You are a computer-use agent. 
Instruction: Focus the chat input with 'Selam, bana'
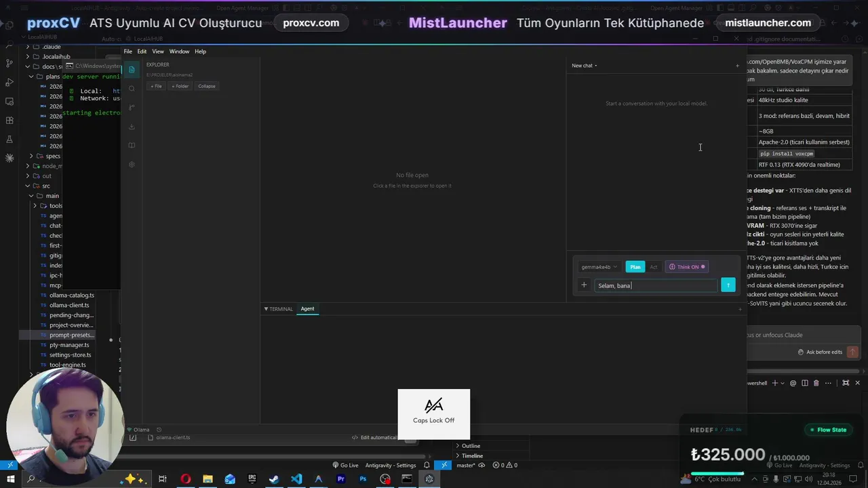[656, 285]
